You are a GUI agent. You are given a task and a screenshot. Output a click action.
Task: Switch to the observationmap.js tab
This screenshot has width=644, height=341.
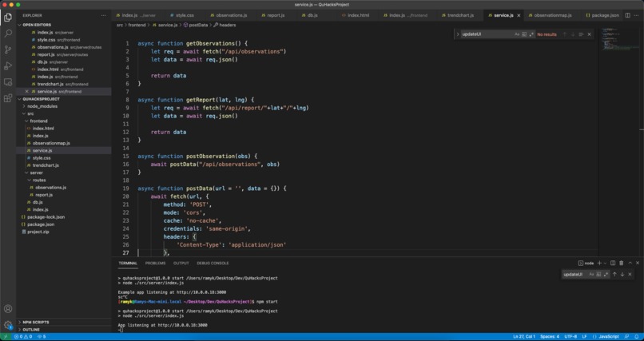552,15
